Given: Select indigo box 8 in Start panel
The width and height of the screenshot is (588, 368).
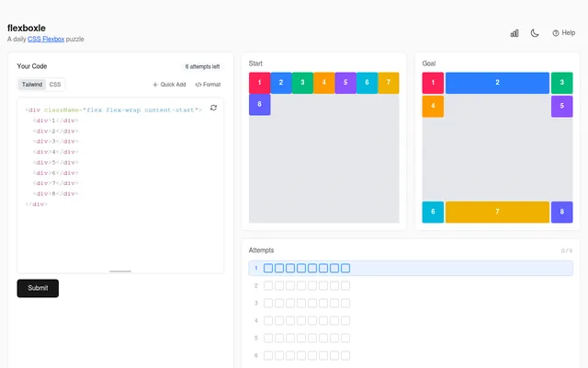Looking at the screenshot, I should [259, 104].
